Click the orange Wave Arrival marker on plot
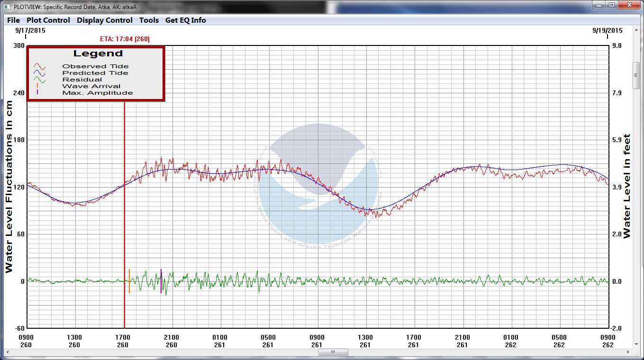644x360 pixels. (129, 281)
